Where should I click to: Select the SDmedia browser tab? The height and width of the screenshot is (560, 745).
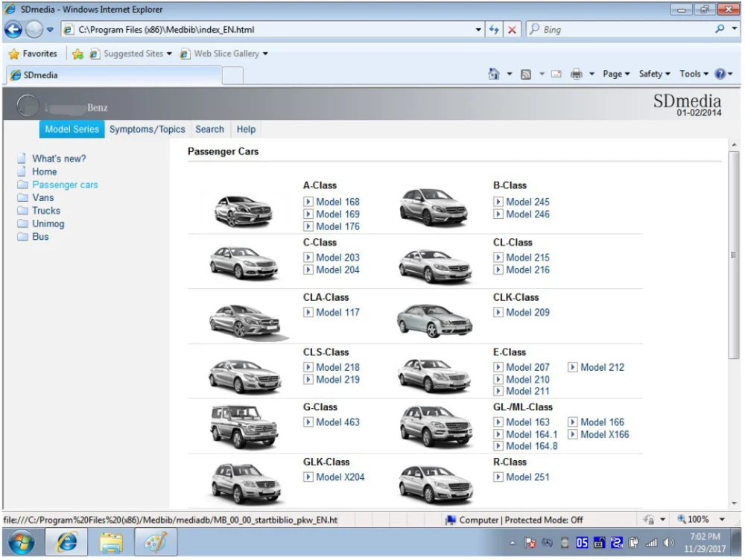(114, 75)
